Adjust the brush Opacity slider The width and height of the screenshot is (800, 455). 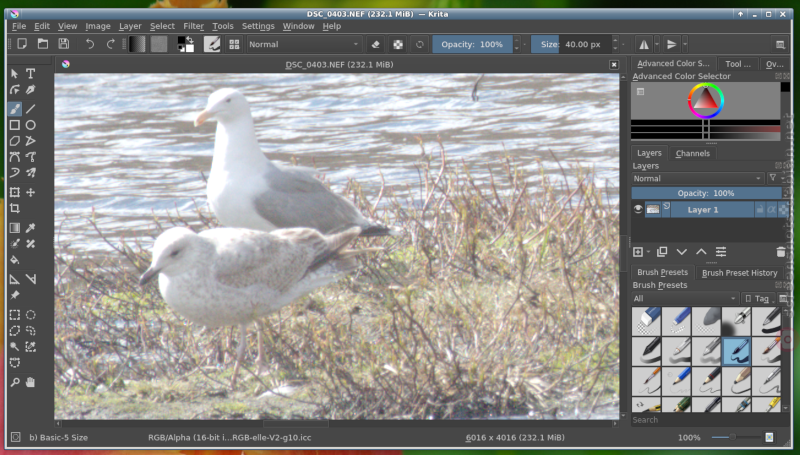coord(472,44)
